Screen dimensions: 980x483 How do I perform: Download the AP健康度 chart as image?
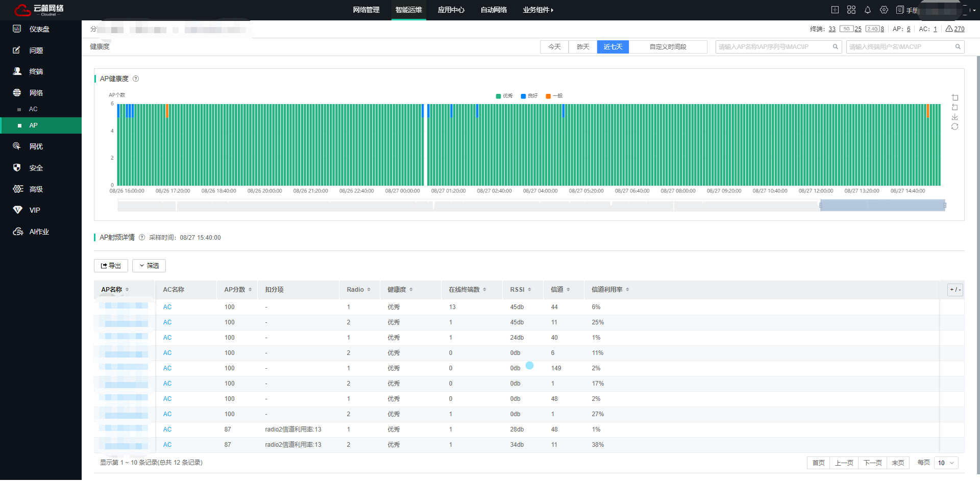(954, 117)
